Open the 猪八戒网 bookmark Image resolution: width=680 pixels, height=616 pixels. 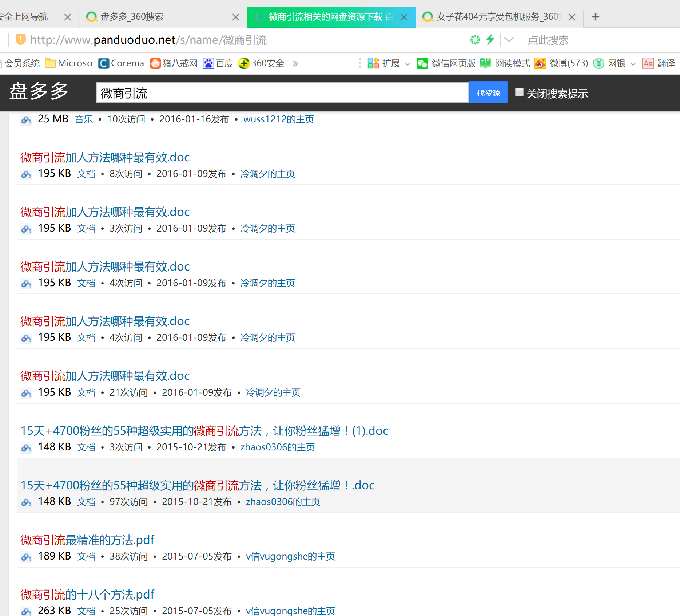click(x=174, y=63)
